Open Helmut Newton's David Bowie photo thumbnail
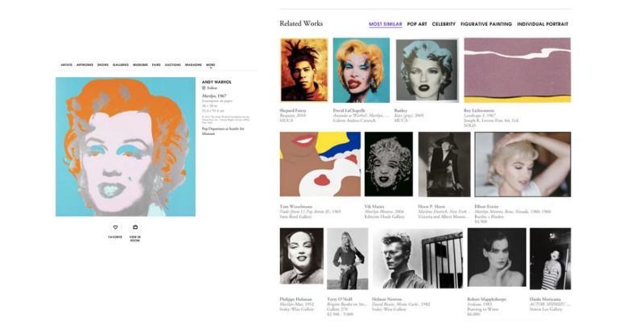Viewport: 644px width, 328px height. tap(417, 259)
